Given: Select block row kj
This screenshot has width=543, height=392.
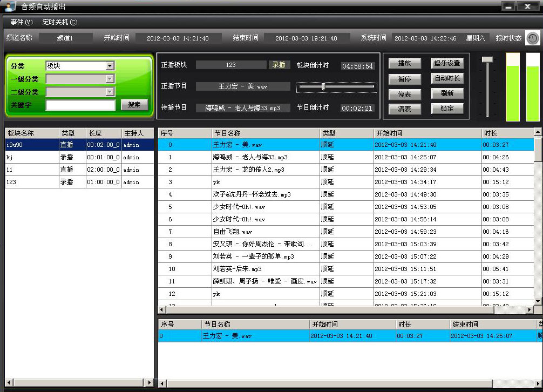Looking at the screenshot, I should point(79,157).
